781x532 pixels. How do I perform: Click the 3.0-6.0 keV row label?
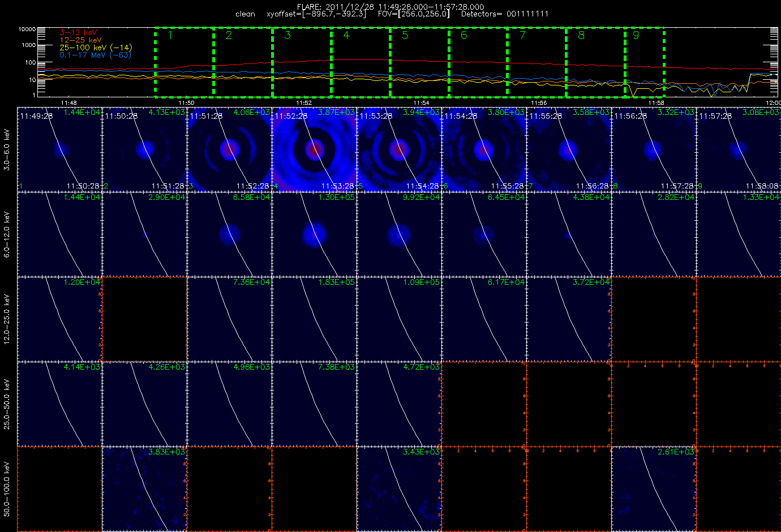tap(7, 150)
